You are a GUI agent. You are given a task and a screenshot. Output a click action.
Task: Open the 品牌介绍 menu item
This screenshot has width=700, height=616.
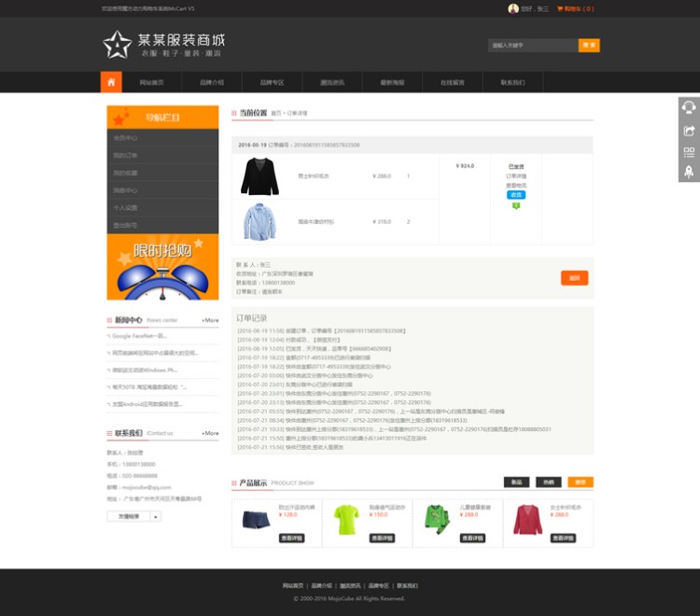click(x=212, y=82)
